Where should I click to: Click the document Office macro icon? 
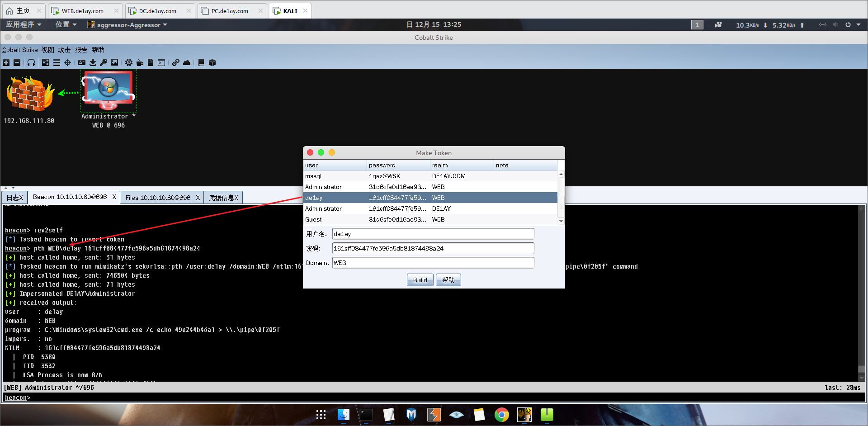pyautogui.click(x=151, y=63)
